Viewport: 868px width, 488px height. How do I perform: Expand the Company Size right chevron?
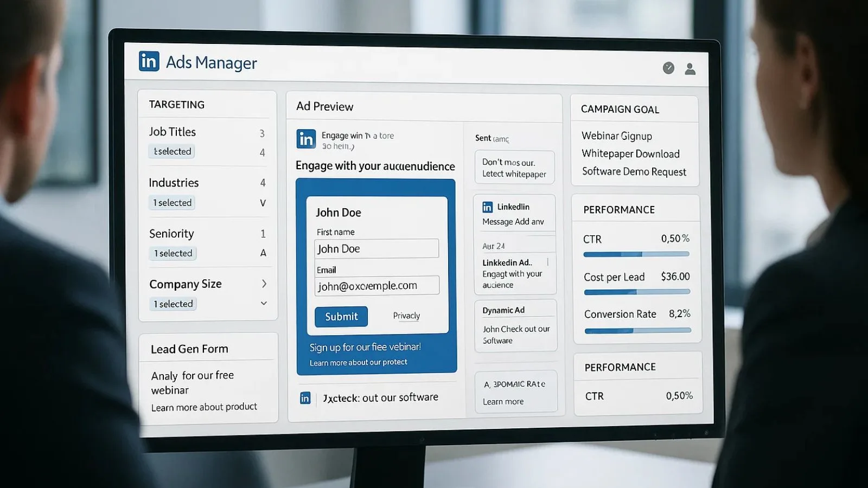coord(264,284)
